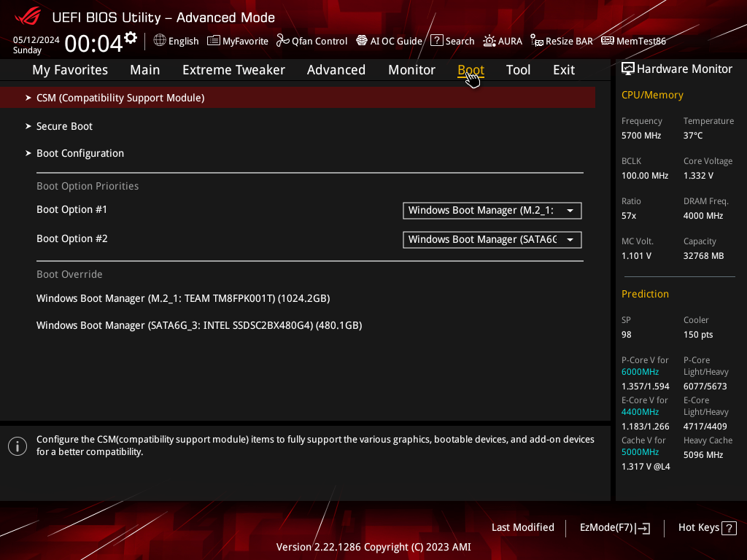Click the Version 2.22.1286 copyright text
The image size is (747, 560).
pos(373,547)
